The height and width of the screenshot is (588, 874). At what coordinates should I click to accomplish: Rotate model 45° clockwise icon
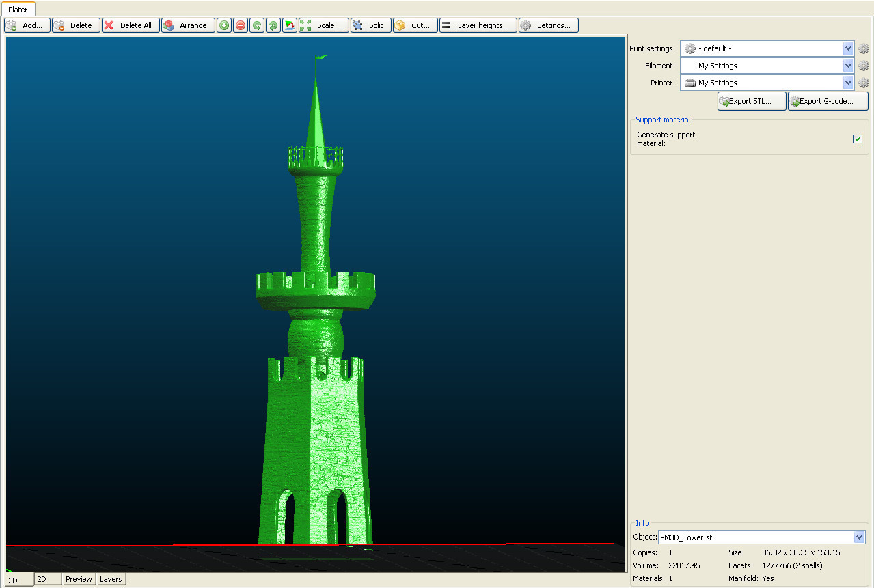pos(273,25)
